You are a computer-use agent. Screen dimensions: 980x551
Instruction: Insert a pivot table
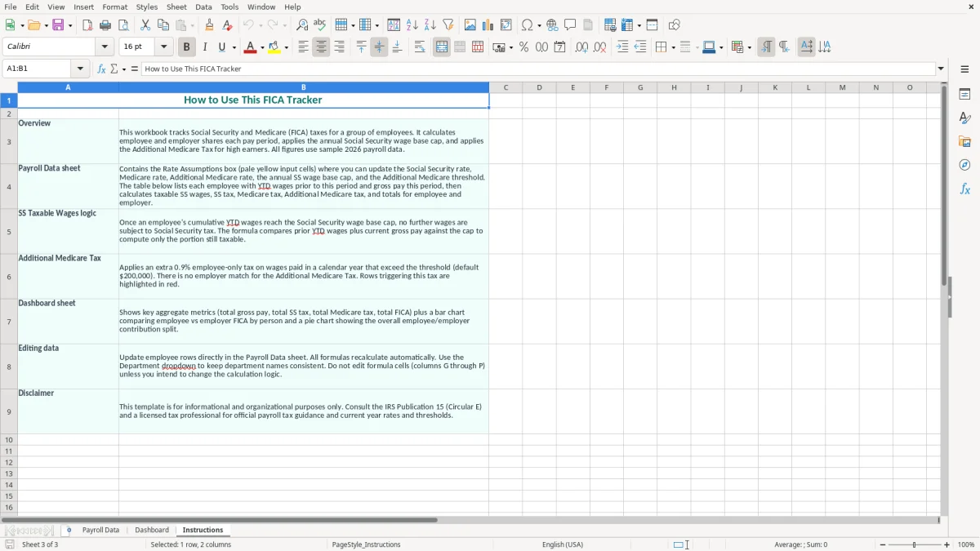(506, 25)
